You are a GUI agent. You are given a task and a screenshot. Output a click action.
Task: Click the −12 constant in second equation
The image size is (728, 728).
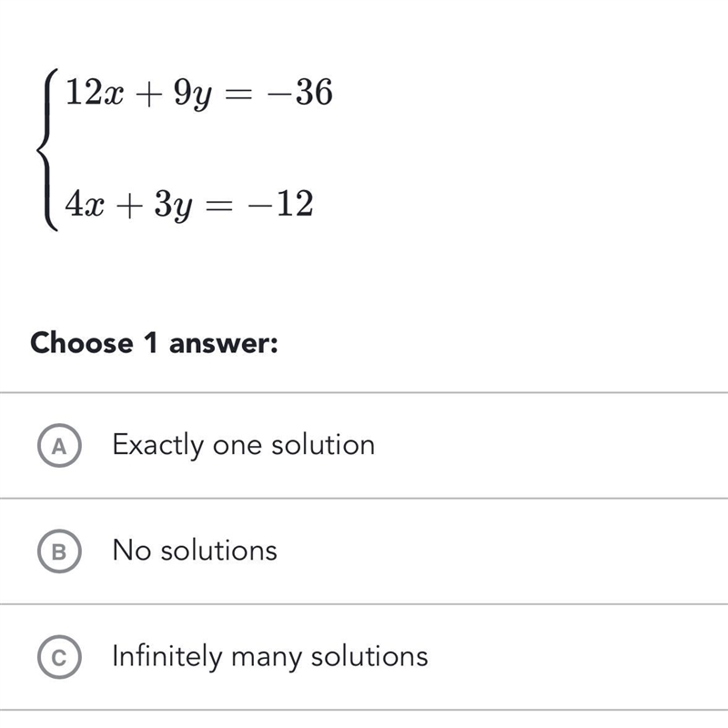[280, 203]
